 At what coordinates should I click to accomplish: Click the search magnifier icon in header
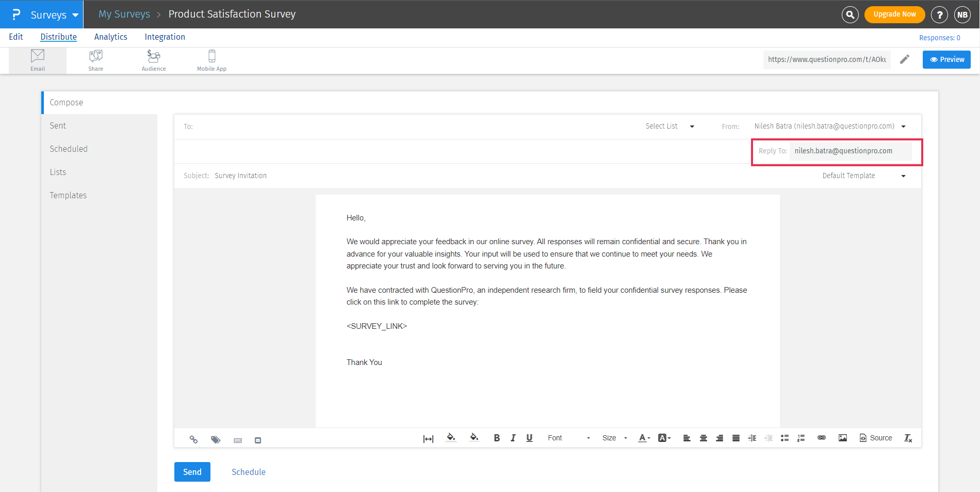coord(850,14)
